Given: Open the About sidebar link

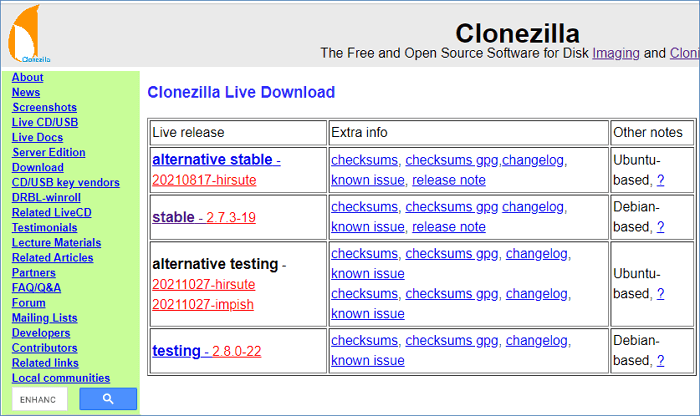Looking at the screenshot, I should tap(27, 77).
